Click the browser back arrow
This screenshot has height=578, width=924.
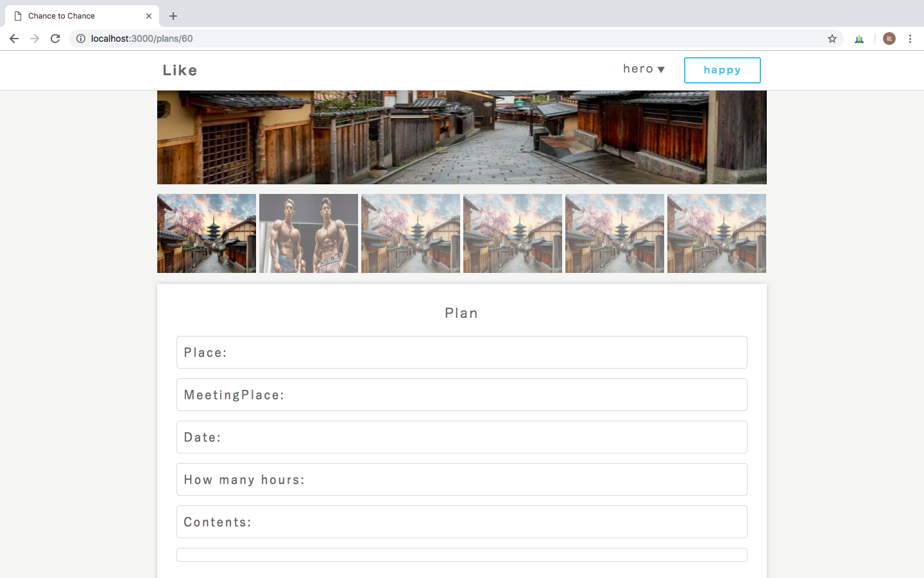[14, 39]
